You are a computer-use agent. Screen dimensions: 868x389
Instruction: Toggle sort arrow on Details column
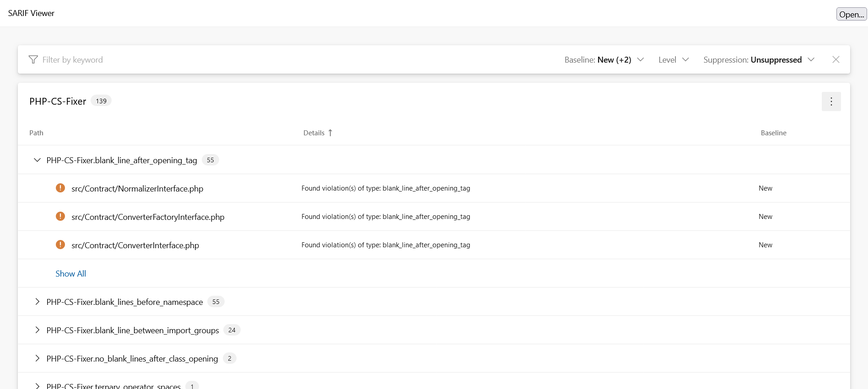coord(330,133)
